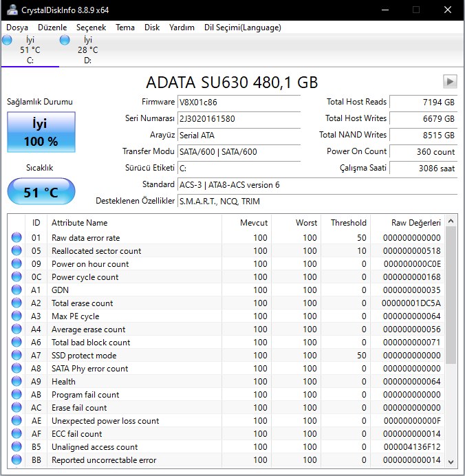Click status orb next to Health attribute
The image size is (465, 476).
tap(17, 382)
